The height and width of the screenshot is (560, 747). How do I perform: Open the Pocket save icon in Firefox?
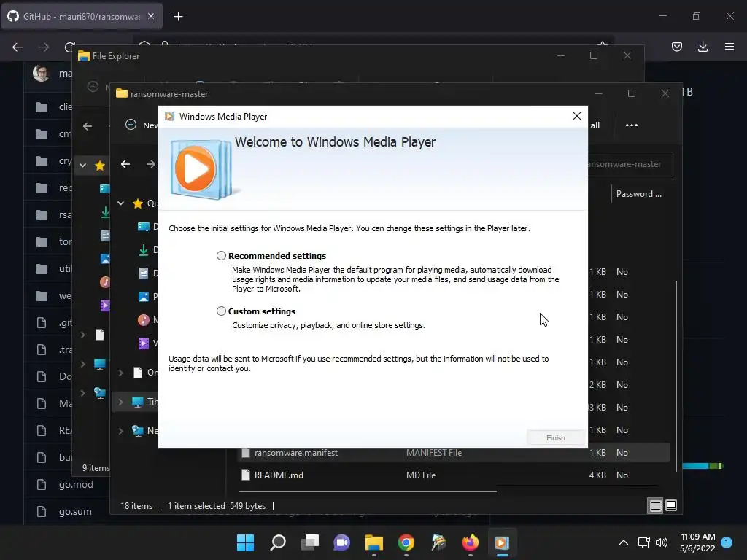(x=676, y=47)
